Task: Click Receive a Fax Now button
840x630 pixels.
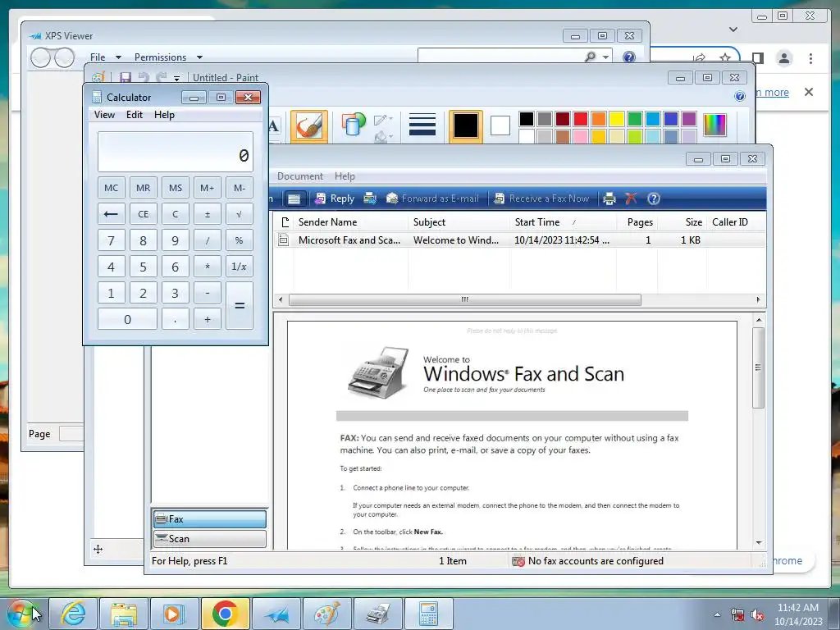Action: [541, 199]
